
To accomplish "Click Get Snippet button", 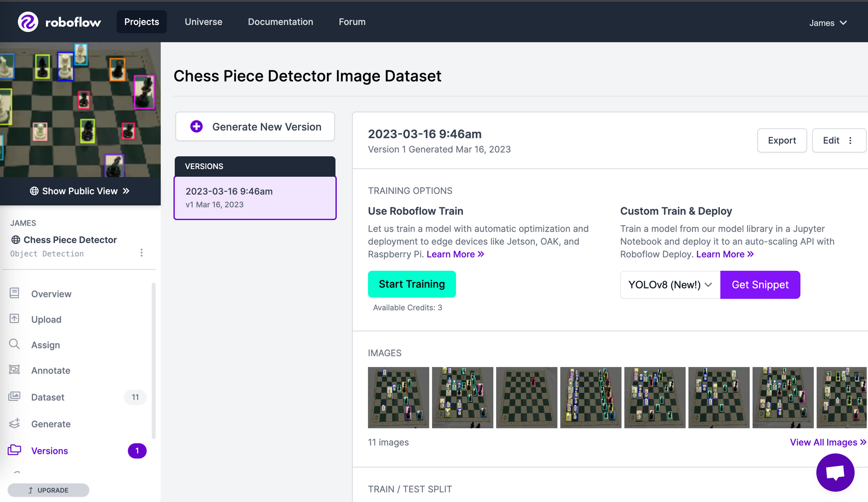I will 760,284.
